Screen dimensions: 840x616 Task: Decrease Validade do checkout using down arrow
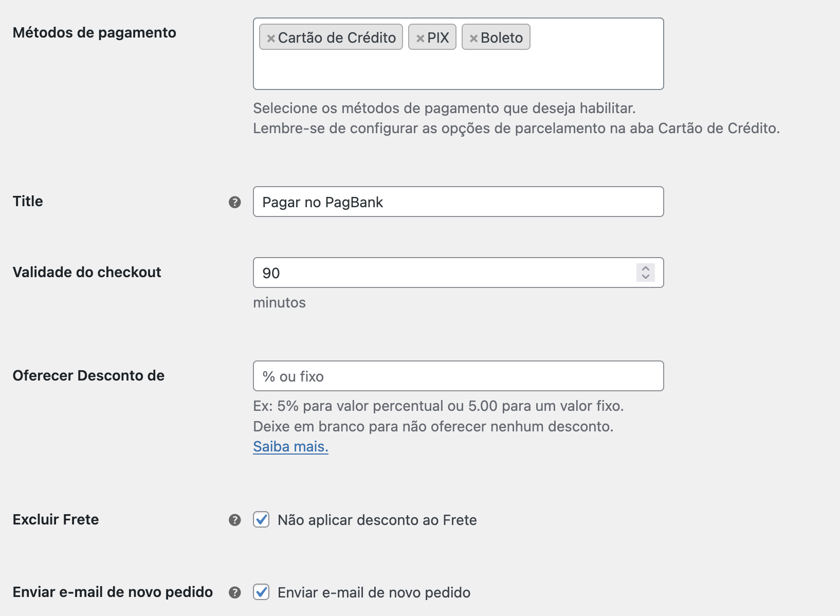[646, 277]
